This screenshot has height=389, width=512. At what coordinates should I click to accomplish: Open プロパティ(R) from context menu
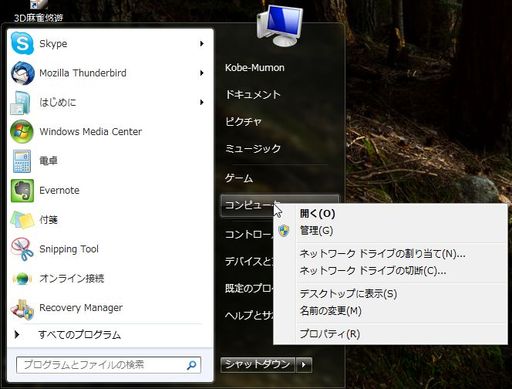(x=390, y=334)
